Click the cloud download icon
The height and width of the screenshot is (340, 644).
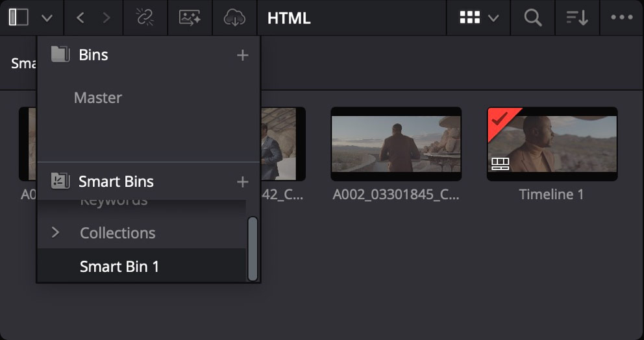click(234, 18)
